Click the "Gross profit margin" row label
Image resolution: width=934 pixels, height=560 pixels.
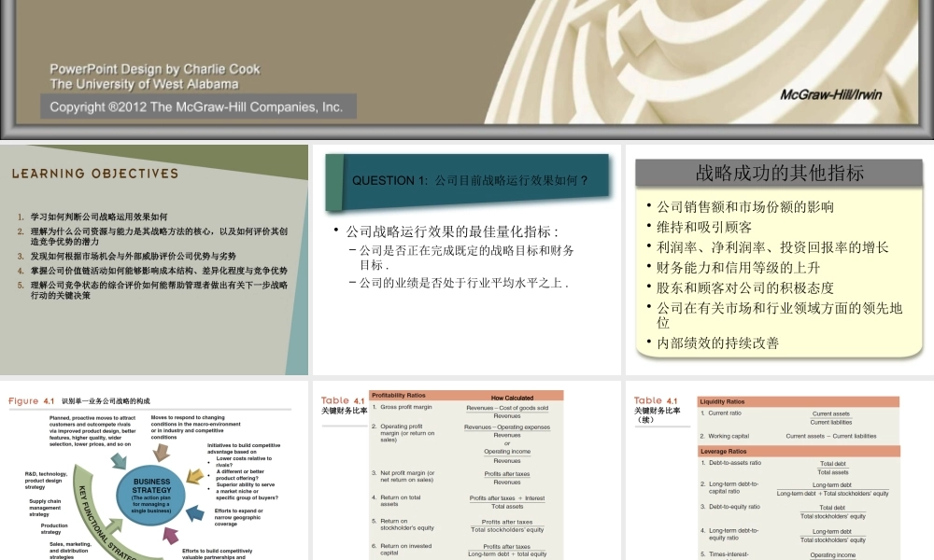[406, 407]
